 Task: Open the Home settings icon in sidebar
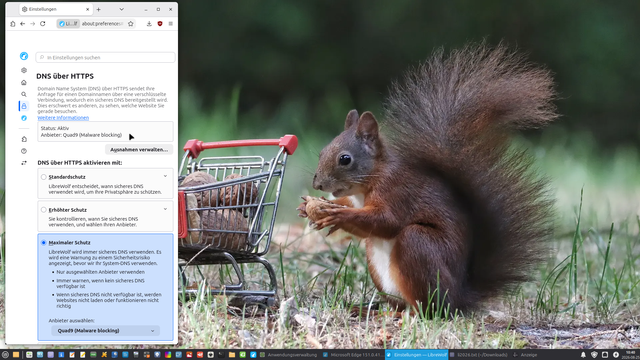[x=24, y=82]
